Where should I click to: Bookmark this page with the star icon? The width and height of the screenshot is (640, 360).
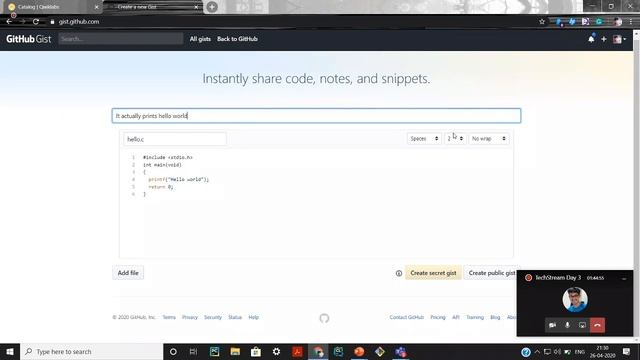pos(542,22)
